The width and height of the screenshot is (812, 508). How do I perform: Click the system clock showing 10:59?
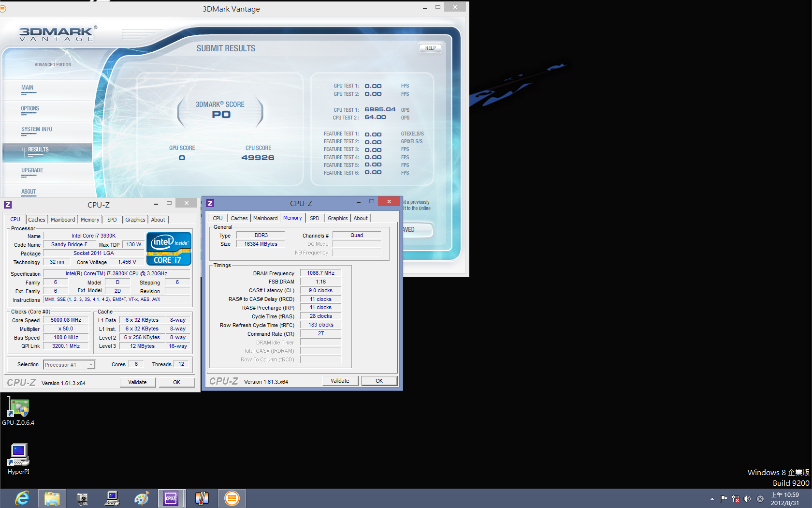pos(785,499)
